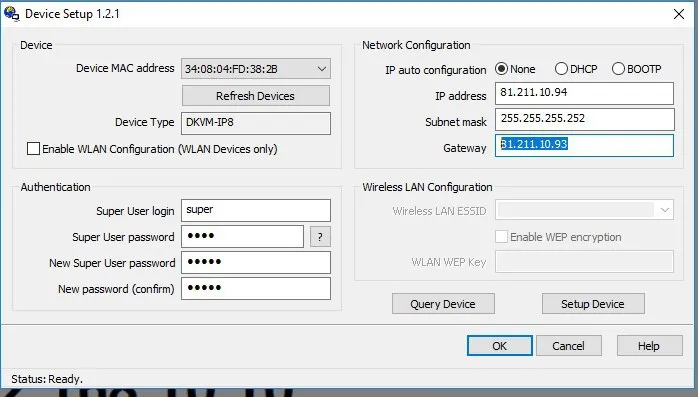Click the 'Authentication' group label
Screen dimensions: 698x397
point(56,187)
